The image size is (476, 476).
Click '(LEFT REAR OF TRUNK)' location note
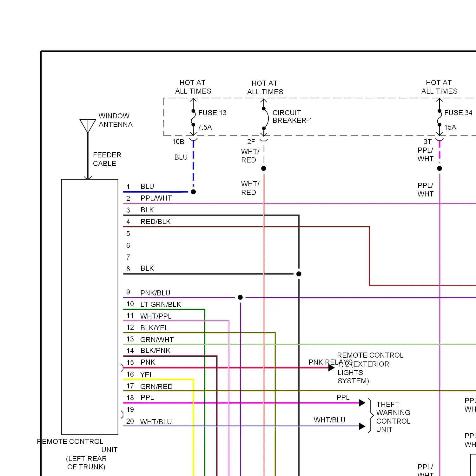(86, 463)
